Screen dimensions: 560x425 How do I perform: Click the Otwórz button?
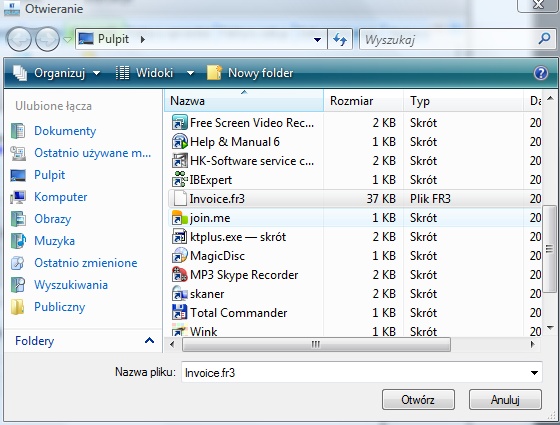coord(418,399)
